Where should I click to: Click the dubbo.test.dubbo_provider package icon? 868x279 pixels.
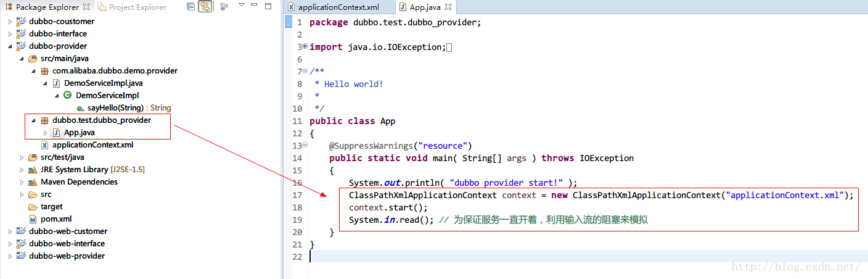pyautogui.click(x=44, y=120)
